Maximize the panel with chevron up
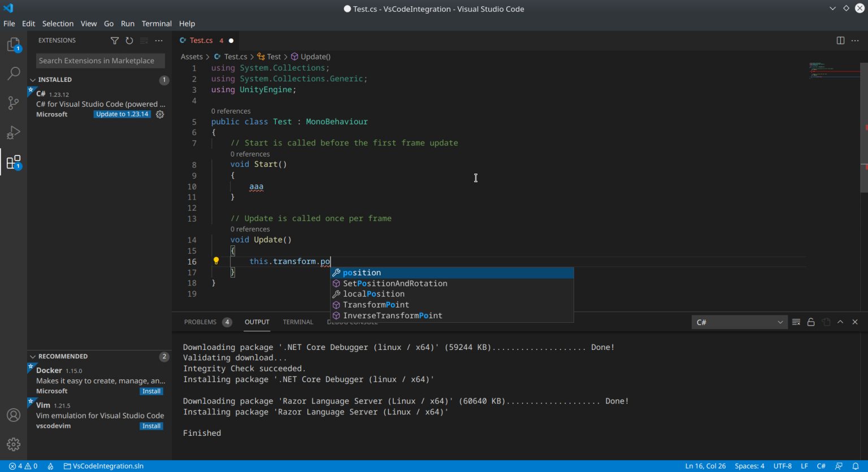Viewport: 868px width, 472px height. pos(840,322)
